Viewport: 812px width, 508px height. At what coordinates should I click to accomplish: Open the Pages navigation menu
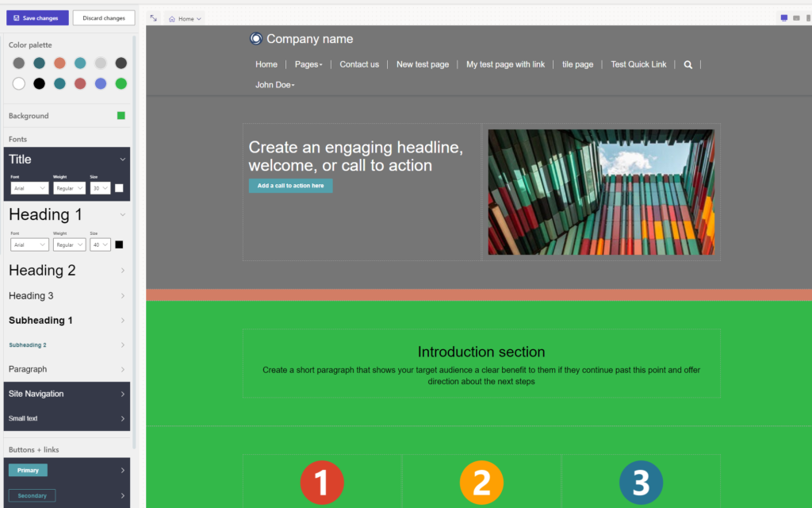308,65
